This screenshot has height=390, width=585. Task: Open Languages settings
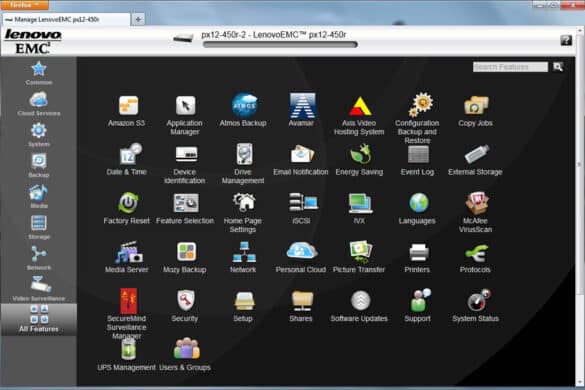tap(417, 208)
